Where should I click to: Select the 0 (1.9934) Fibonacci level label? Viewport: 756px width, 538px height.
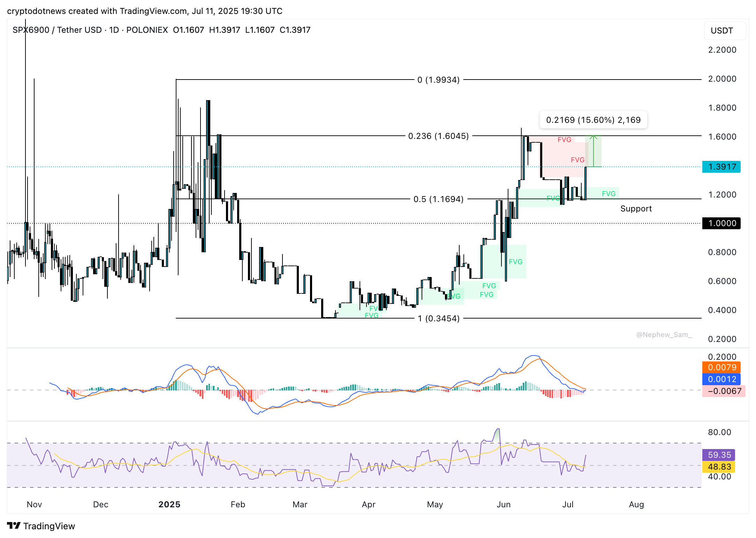point(438,80)
